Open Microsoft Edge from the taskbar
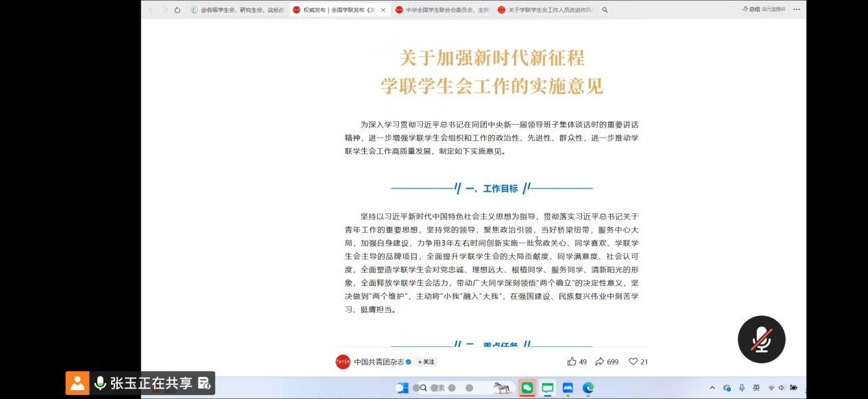The image size is (868, 399). click(x=588, y=388)
